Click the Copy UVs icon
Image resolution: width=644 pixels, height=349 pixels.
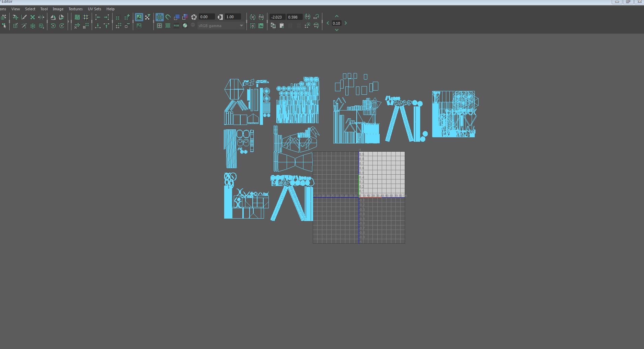(273, 26)
